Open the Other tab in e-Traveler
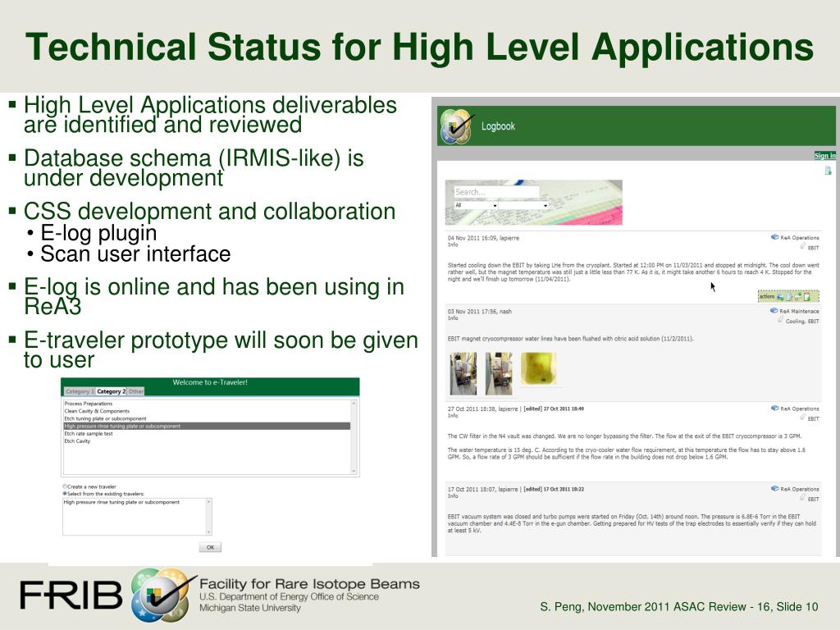 pyautogui.click(x=136, y=391)
